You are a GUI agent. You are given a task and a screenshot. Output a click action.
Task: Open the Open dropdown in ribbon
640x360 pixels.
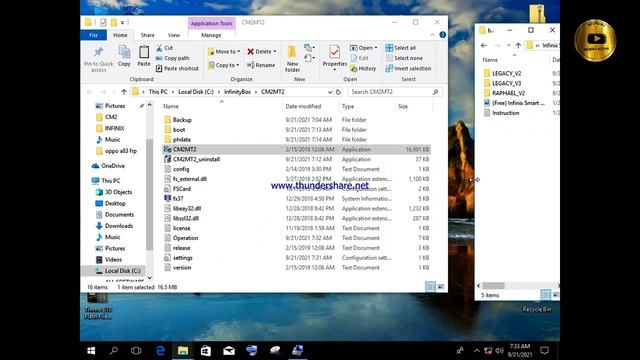pos(364,48)
